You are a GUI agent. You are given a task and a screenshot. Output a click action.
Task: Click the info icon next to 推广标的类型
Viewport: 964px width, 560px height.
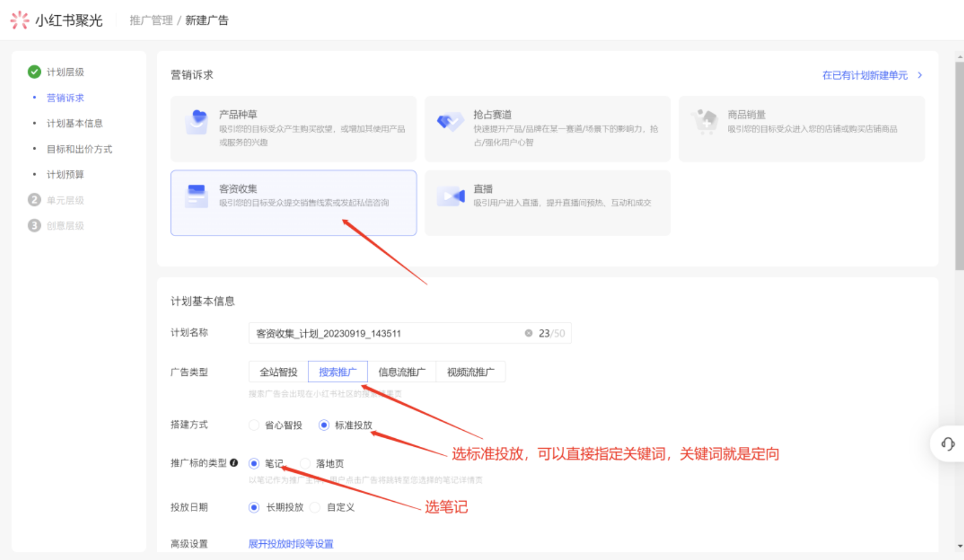pos(234,463)
